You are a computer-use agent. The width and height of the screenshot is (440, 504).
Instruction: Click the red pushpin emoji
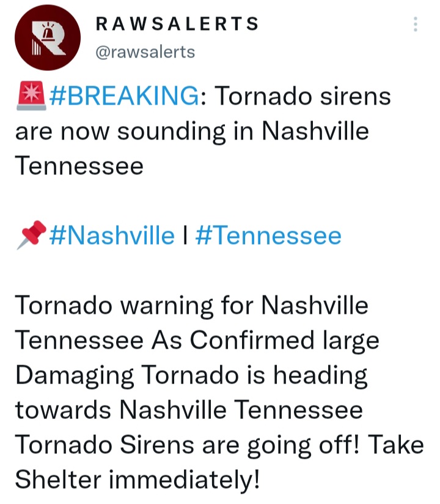click(x=32, y=235)
